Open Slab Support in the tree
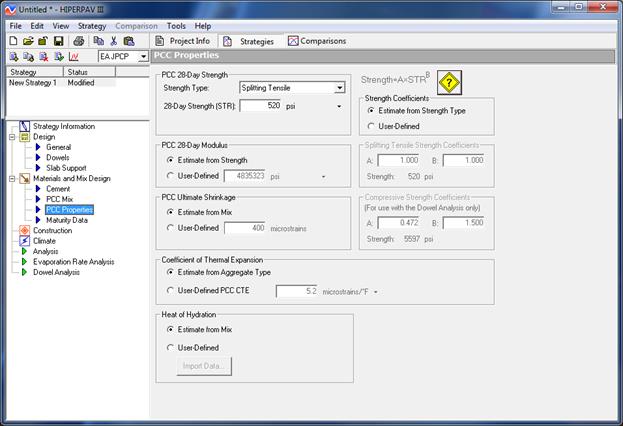623x426 pixels. point(66,168)
